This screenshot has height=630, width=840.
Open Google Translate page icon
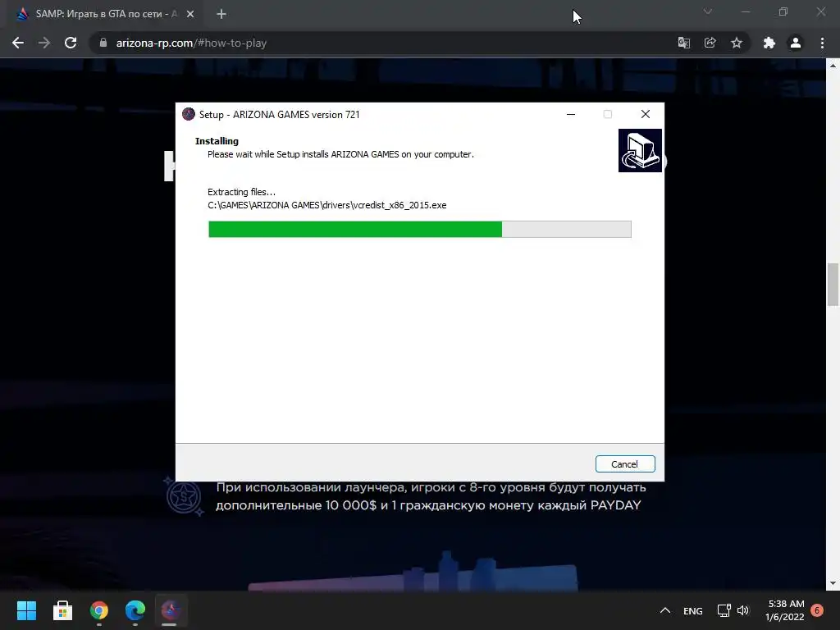point(684,43)
